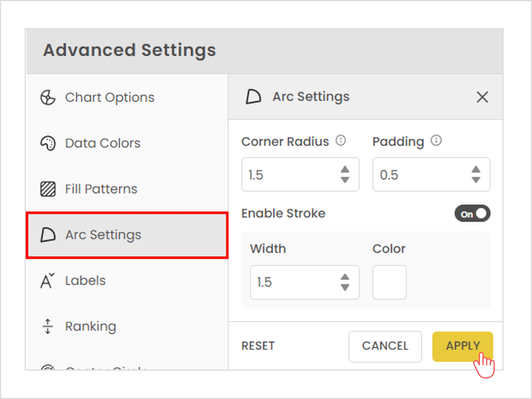Decrease the Padding value
Screen dimensions: 532x399
[476, 180]
